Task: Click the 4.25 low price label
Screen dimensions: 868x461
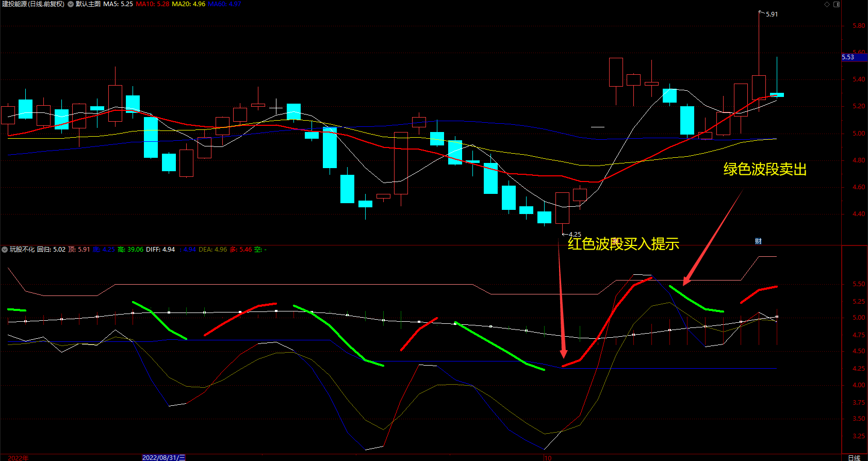Action: click(575, 235)
